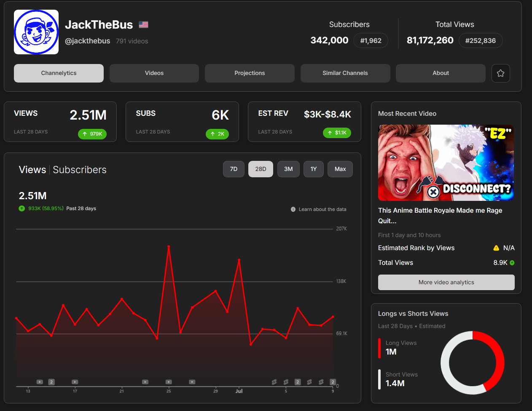The image size is (532, 411).
Task: Click the "207K" axis label
Action: 341,229
